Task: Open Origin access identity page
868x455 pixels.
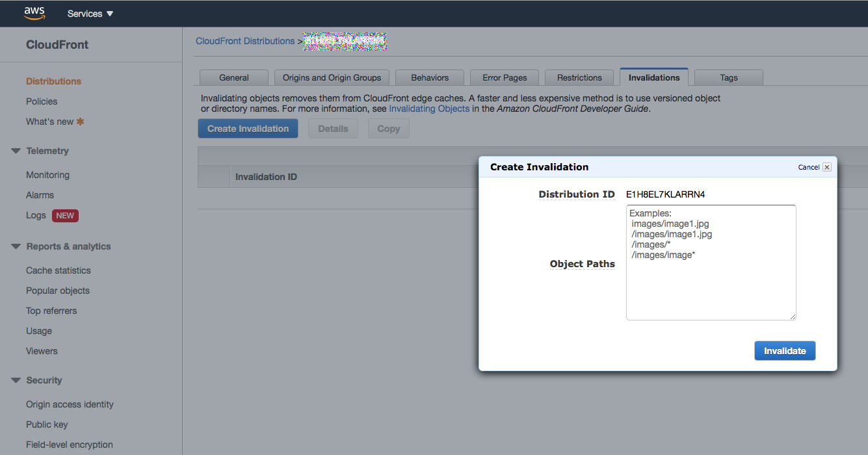Action: (x=70, y=404)
